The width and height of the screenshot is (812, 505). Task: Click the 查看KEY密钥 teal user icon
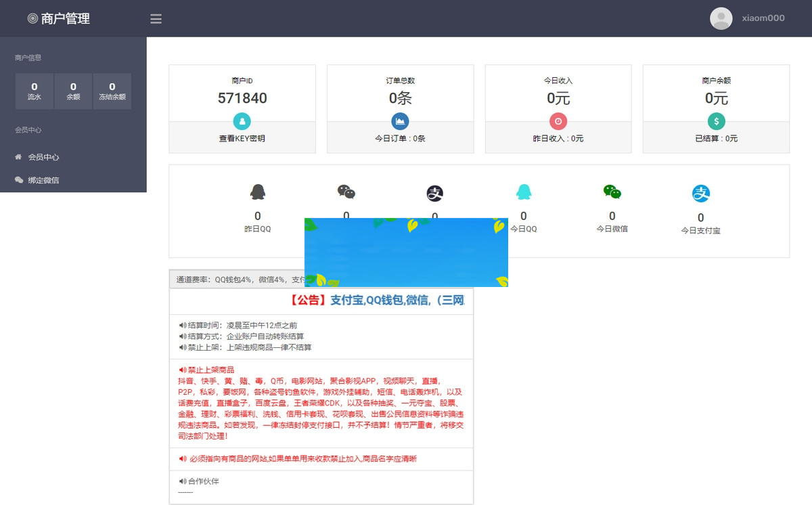tap(242, 122)
